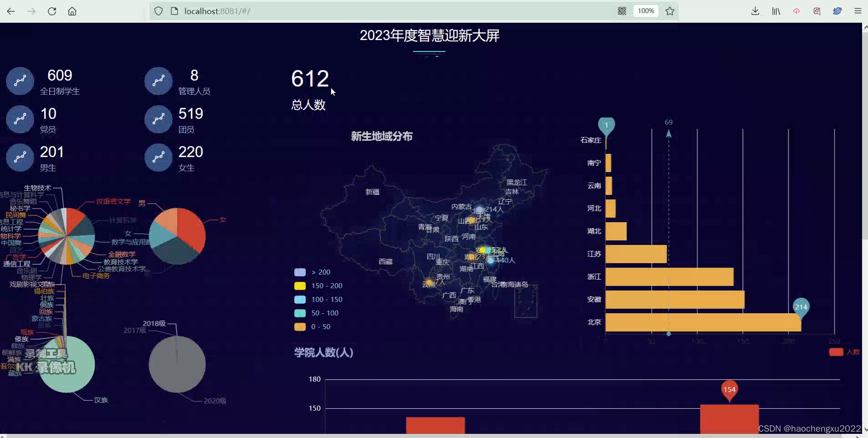
Task: Click the icon next to 201 男生
Action: [20, 158]
